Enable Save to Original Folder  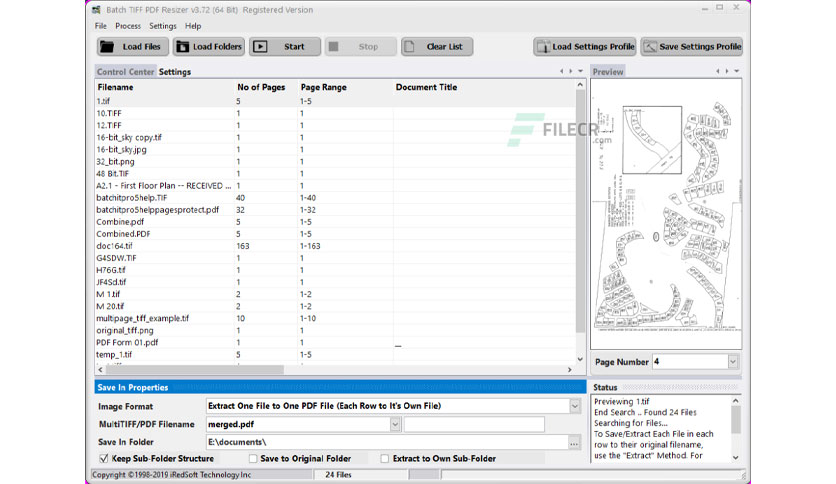click(253, 458)
